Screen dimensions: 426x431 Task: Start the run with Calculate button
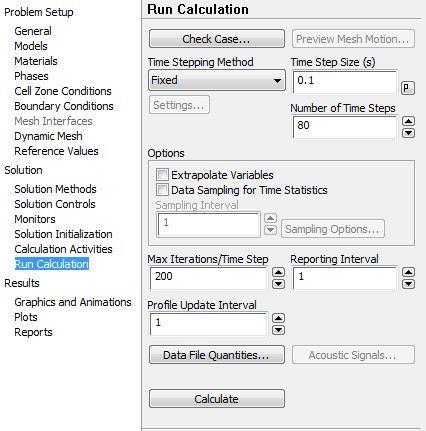(217, 399)
